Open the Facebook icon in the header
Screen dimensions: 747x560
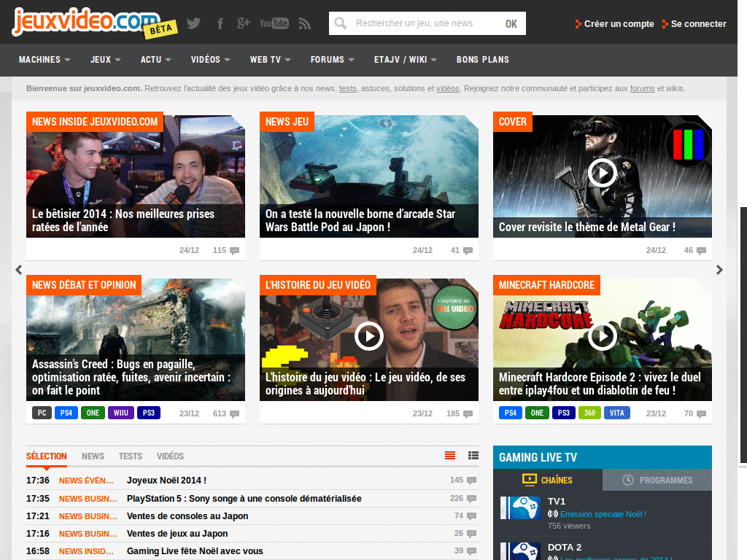coord(220,23)
